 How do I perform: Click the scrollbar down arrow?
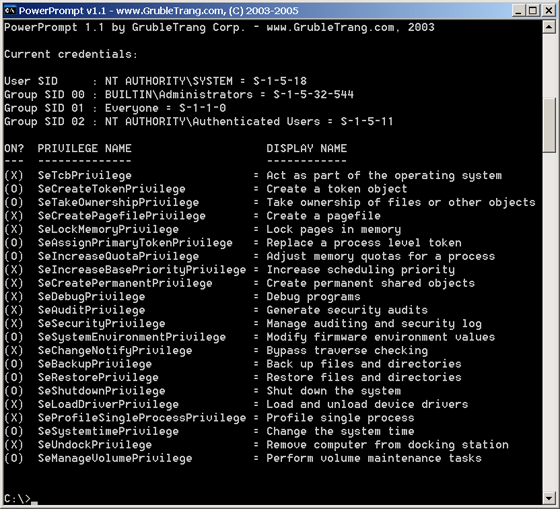click(549, 497)
